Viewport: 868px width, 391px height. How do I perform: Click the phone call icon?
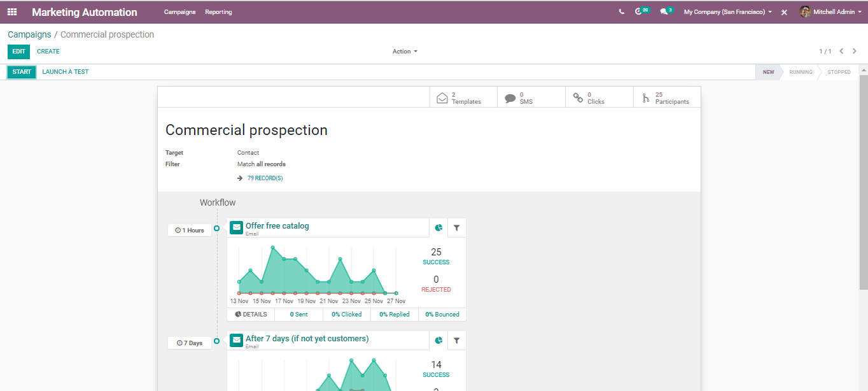(622, 12)
